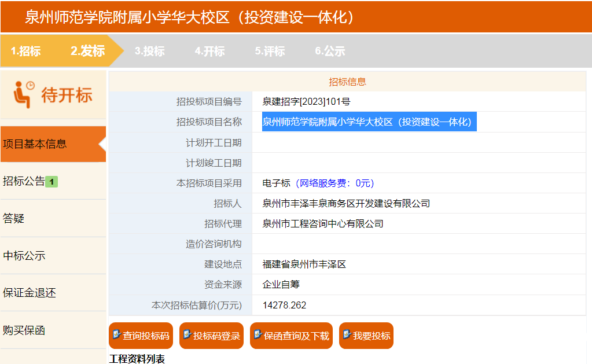592x364 pixels.
Task: Click the 建设地点 label
Action: pos(223,264)
